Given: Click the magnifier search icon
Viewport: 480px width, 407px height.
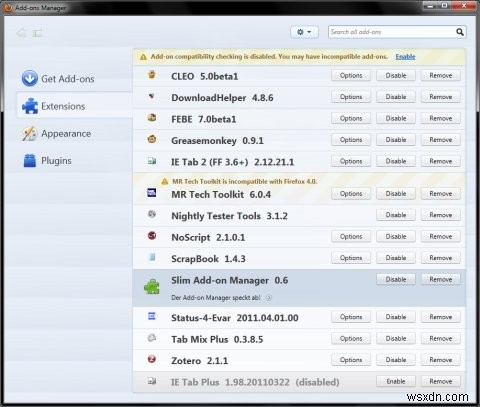Looking at the screenshot, I should tap(460, 32).
